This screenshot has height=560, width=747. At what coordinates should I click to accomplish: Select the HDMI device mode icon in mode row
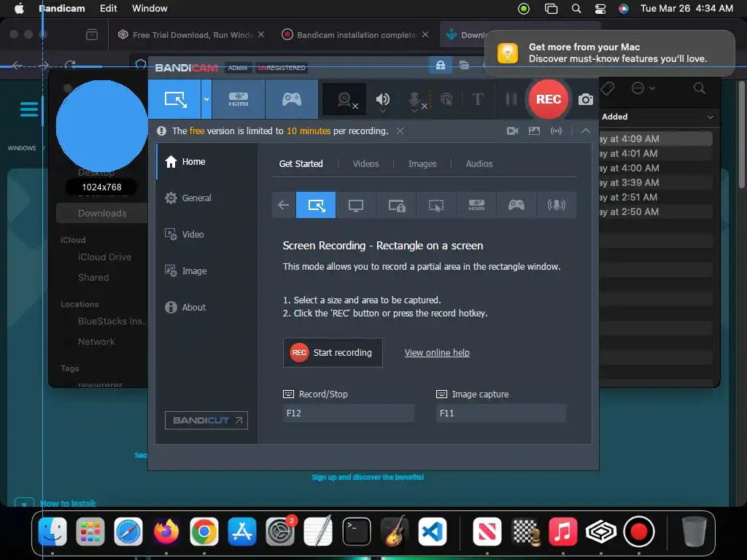(x=476, y=205)
